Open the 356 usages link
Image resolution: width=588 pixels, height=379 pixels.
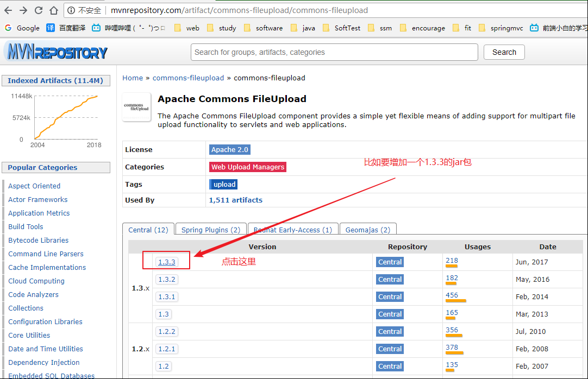pos(452,330)
